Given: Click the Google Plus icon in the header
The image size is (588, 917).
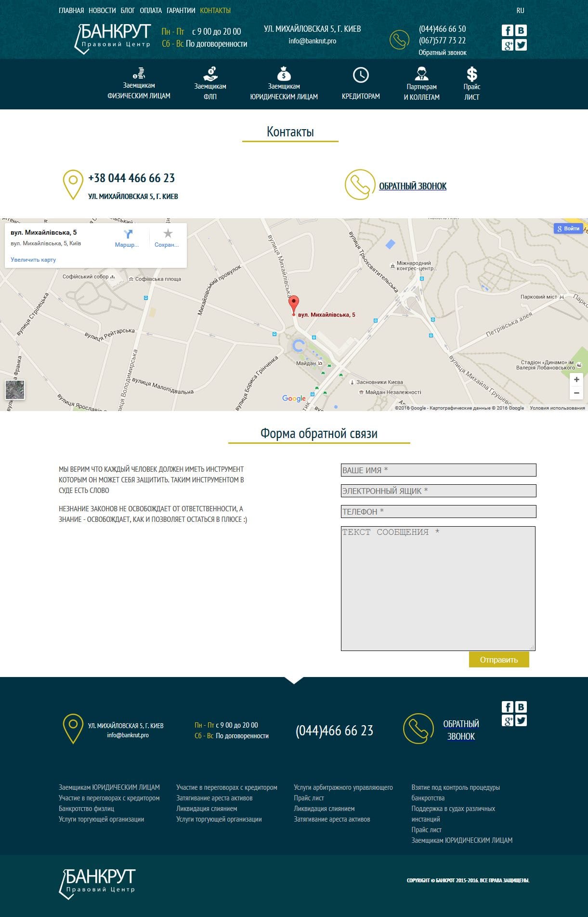Looking at the screenshot, I should [x=507, y=45].
